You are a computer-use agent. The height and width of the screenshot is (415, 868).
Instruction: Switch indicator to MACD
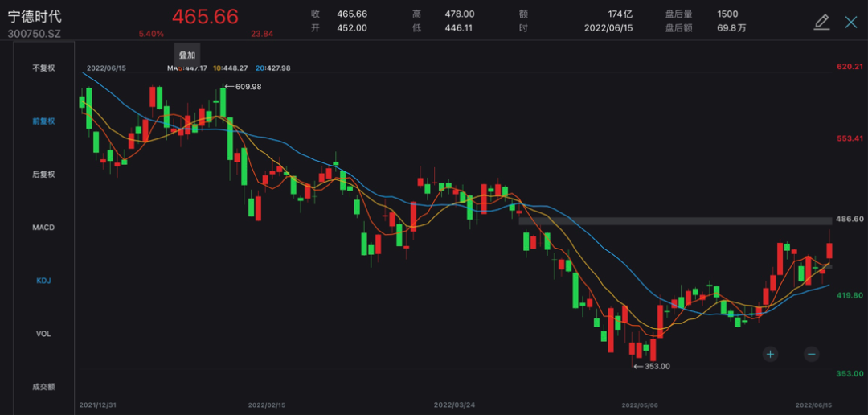[43, 228]
